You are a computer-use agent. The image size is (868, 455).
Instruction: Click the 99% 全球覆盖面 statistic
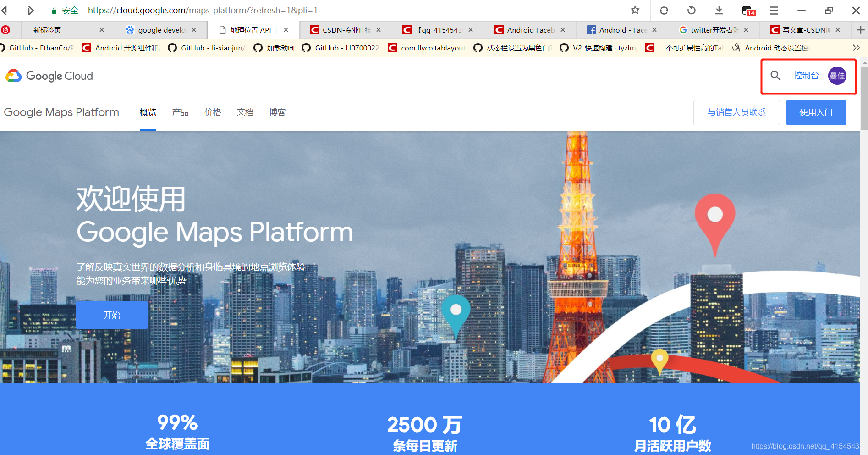tap(177, 432)
